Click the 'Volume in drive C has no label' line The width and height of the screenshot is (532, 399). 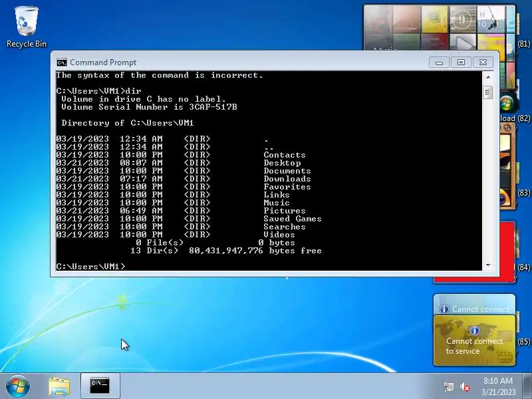pos(144,99)
